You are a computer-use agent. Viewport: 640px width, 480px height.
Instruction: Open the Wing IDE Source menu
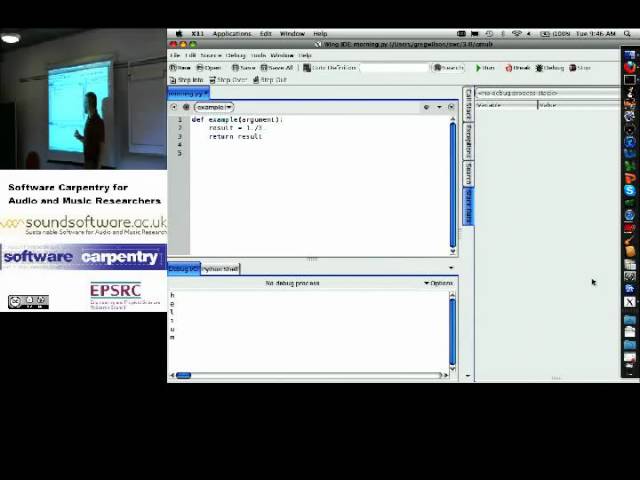tap(211, 55)
